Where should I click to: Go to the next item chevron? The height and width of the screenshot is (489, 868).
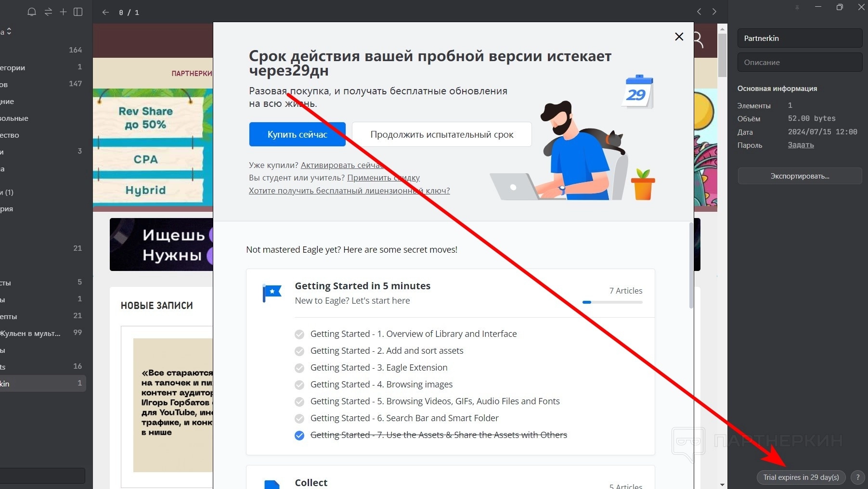coord(714,12)
